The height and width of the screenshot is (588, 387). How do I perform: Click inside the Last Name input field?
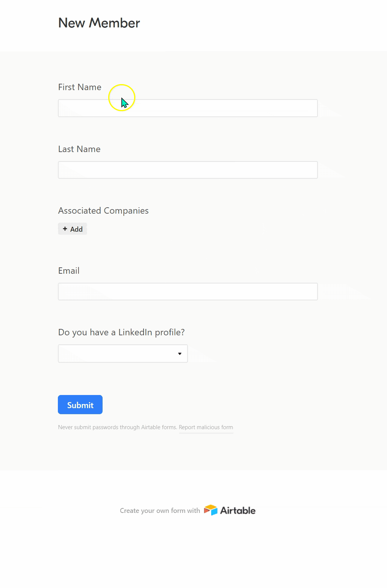pyautogui.click(x=187, y=170)
